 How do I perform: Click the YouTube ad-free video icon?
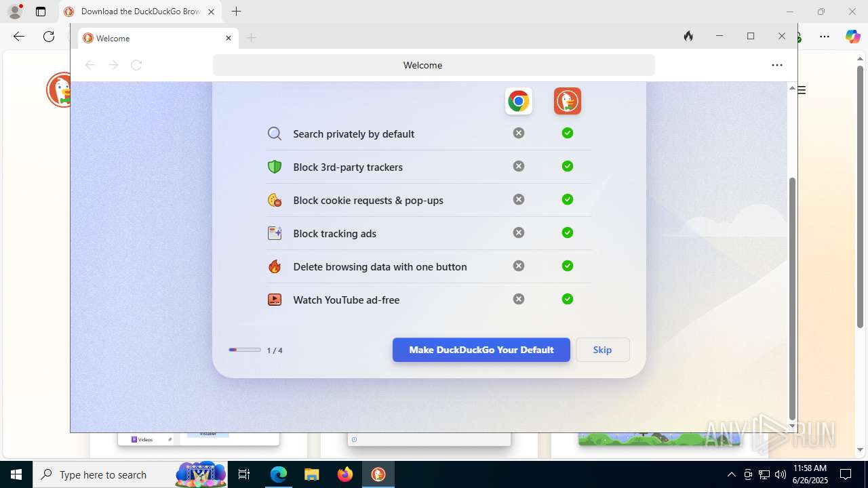[x=275, y=300]
